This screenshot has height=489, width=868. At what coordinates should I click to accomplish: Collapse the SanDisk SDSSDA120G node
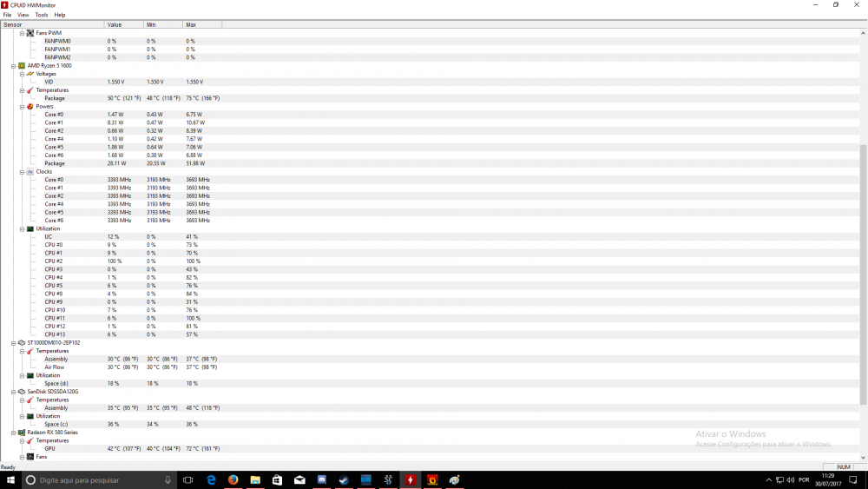point(13,392)
